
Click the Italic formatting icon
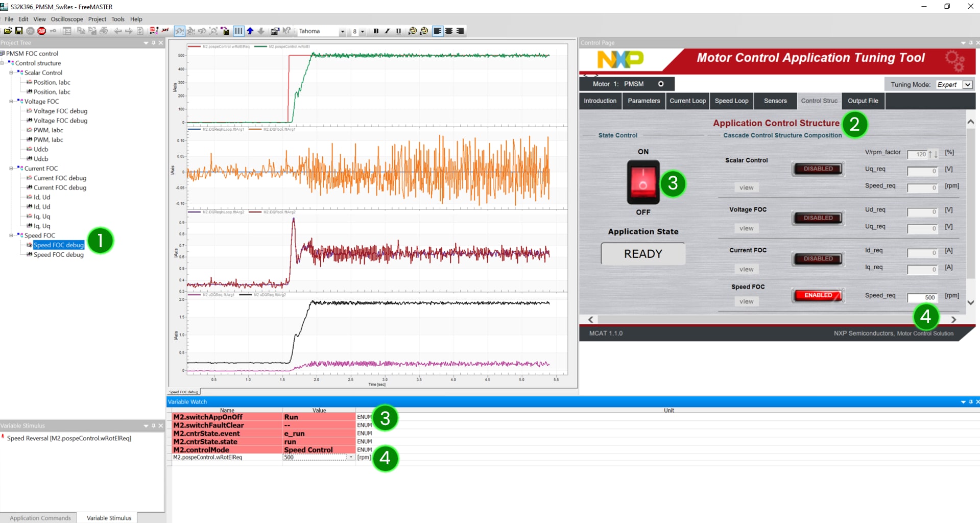pyautogui.click(x=387, y=31)
